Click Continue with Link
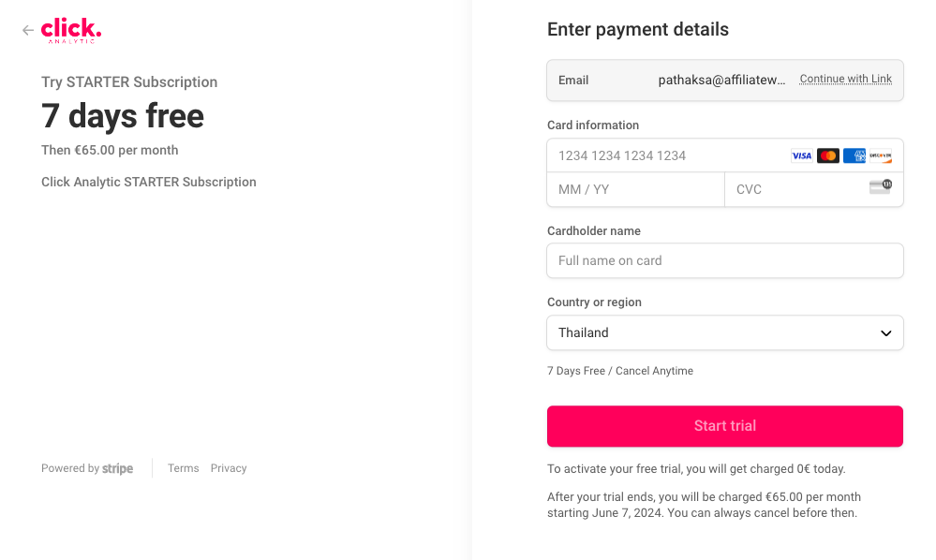This screenshot has width=936, height=560. 845,80
